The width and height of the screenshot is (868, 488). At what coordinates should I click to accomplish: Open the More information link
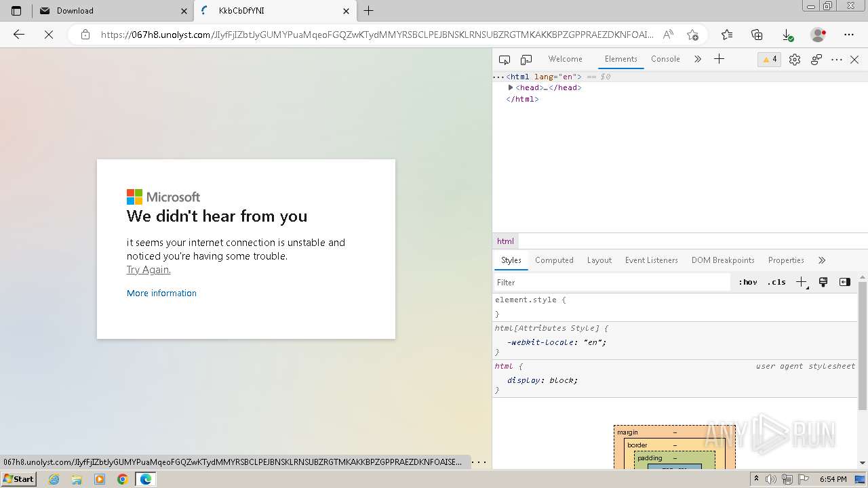[x=161, y=293]
